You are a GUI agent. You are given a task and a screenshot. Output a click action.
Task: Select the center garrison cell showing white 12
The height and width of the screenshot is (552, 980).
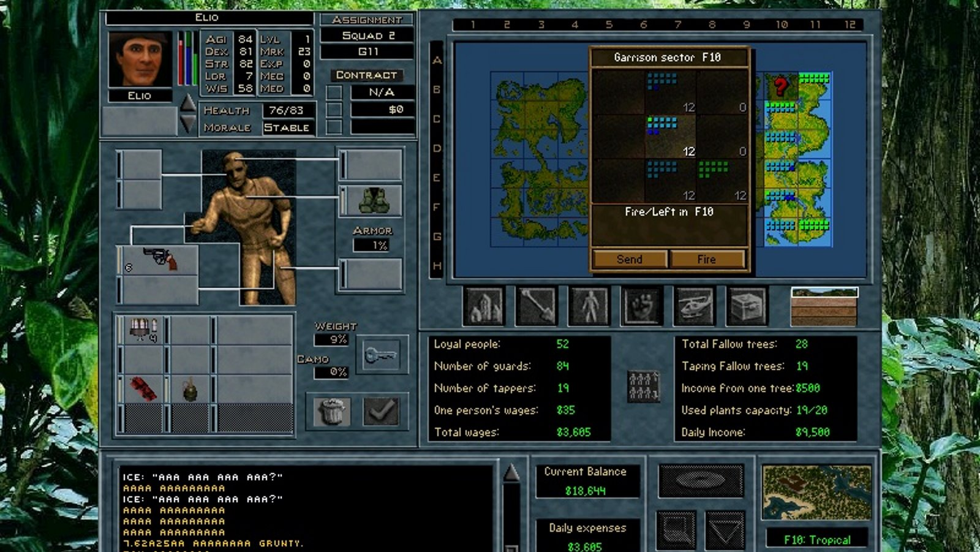(x=670, y=136)
